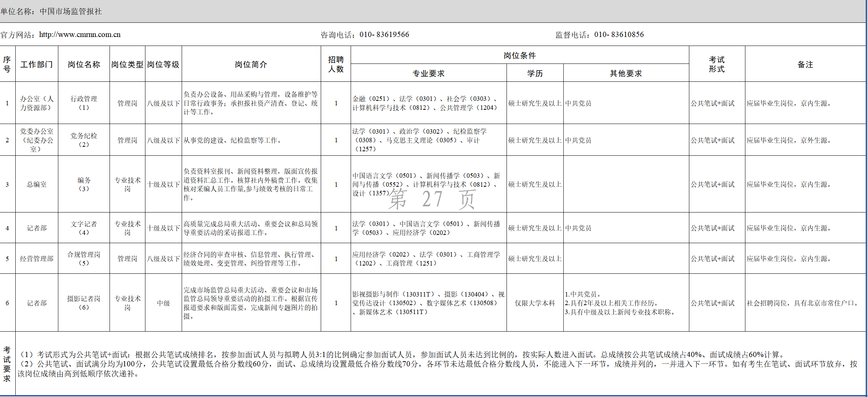Screen dimensions: 868x397
Task: Click the description starting 高质量完成总局重大活动
Action: tap(251, 228)
